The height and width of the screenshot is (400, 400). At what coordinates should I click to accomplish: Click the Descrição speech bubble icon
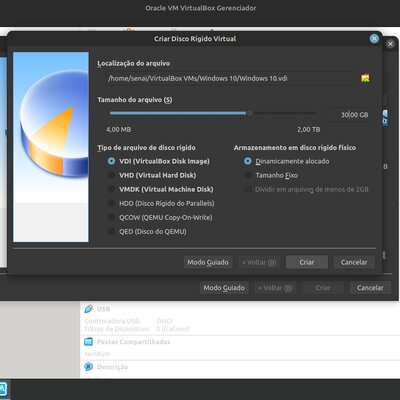coord(88,367)
